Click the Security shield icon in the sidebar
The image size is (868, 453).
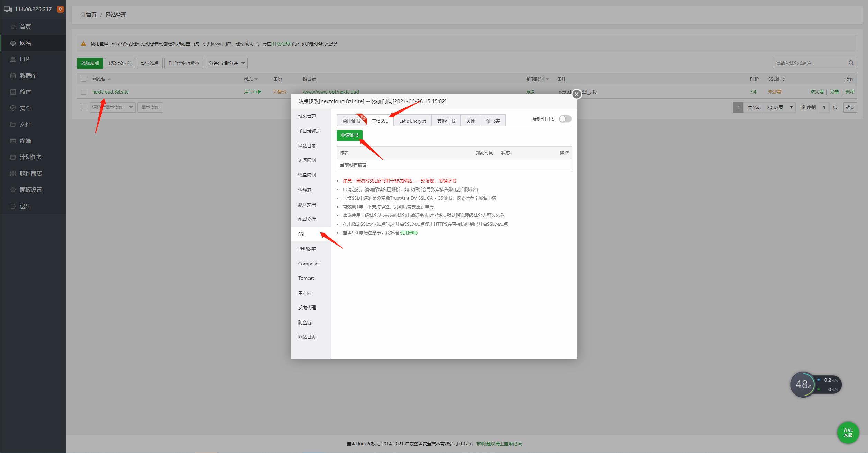point(13,108)
